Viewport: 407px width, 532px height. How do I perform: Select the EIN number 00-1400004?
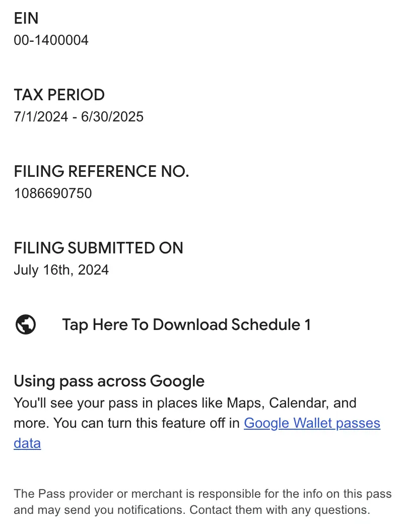click(x=51, y=40)
